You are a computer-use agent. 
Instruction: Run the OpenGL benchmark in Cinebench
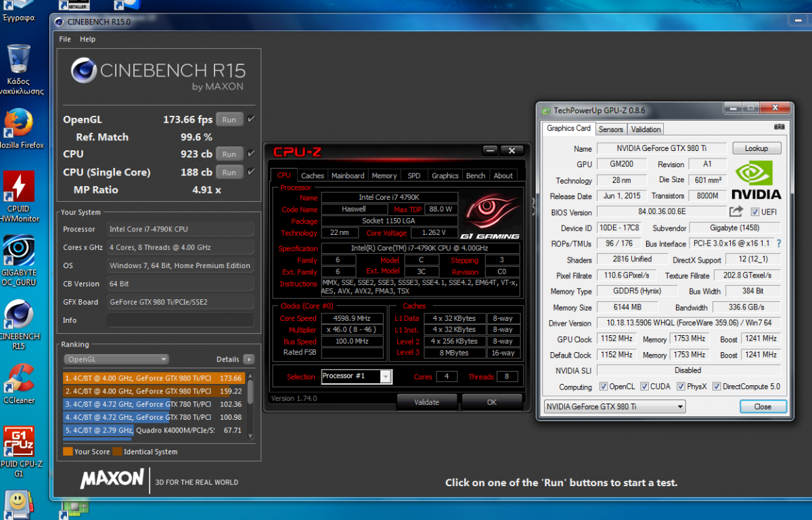click(x=229, y=119)
